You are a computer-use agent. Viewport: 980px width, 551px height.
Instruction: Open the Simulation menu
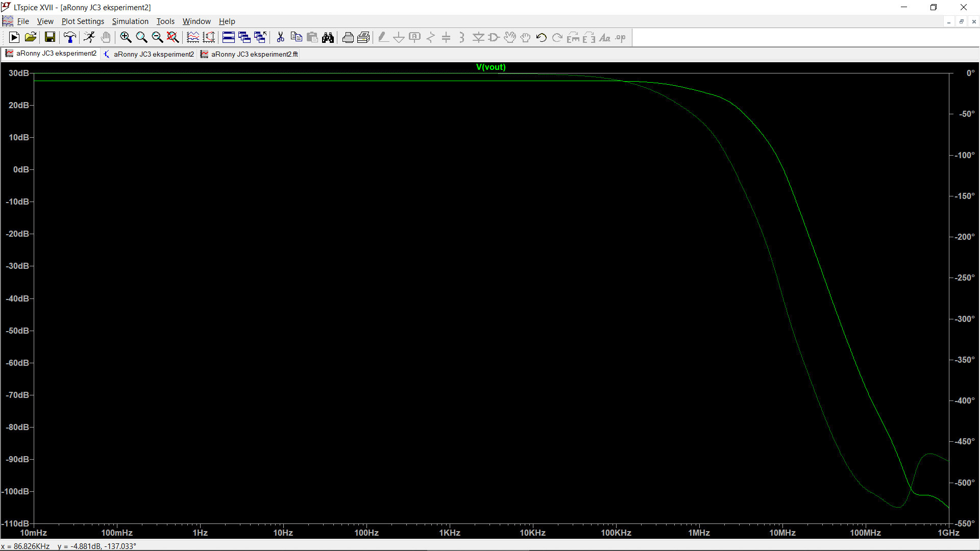[x=130, y=21]
